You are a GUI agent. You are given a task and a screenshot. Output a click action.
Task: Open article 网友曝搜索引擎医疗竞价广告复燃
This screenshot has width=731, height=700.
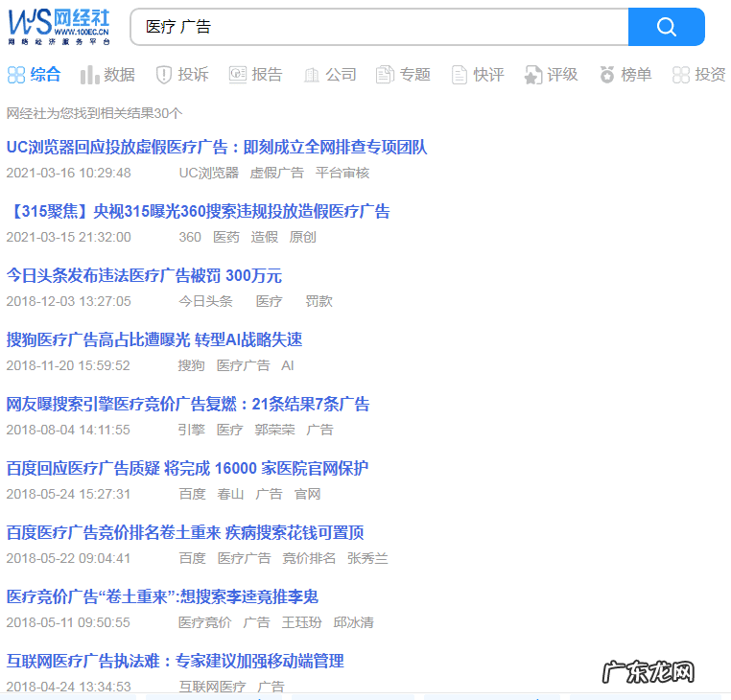188,404
